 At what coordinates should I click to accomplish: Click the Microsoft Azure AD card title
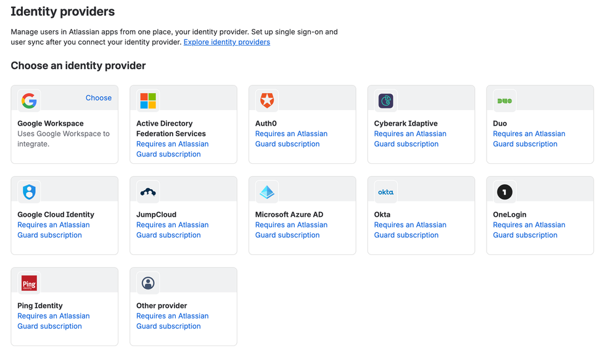[289, 214]
